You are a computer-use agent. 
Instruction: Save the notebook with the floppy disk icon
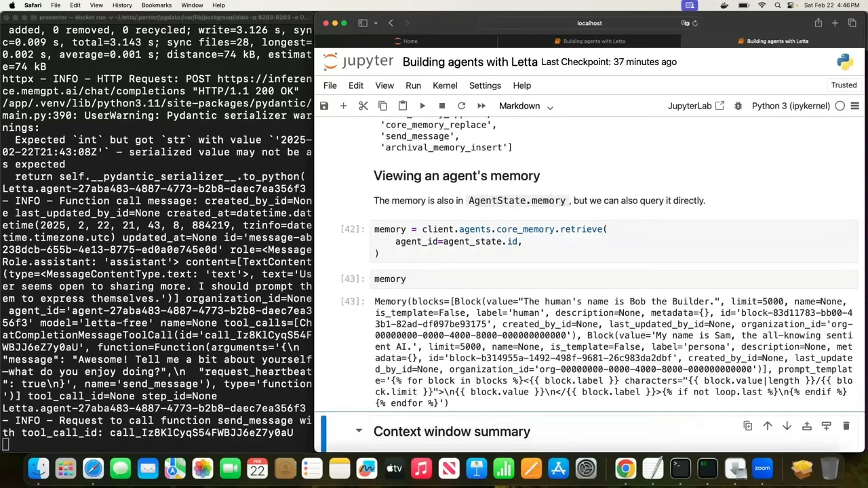point(324,106)
